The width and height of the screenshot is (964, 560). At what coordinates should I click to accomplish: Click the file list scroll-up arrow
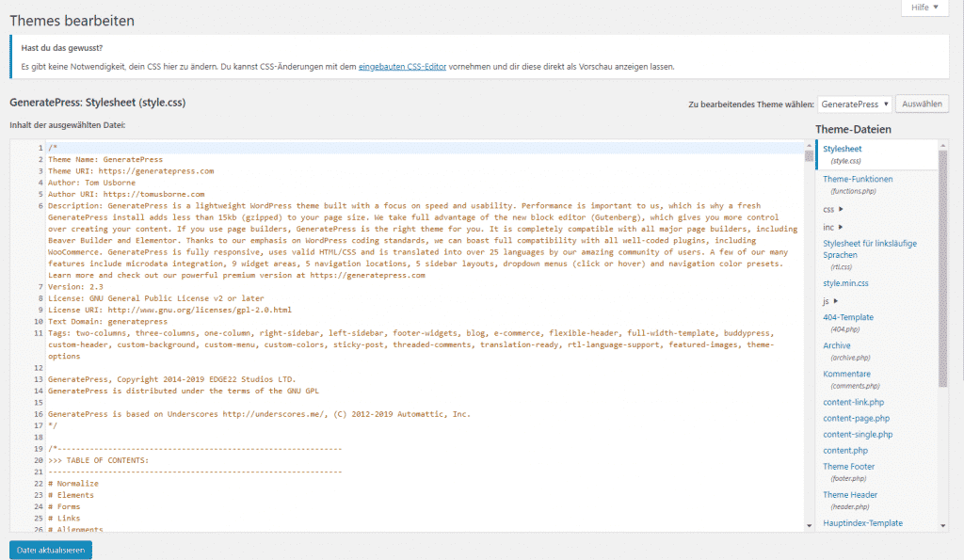click(x=943, y=146)
